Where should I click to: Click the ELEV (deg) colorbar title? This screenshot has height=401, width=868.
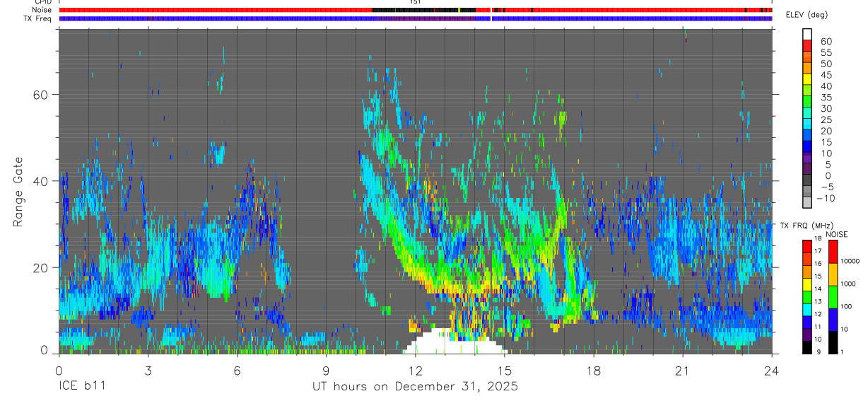pos(807,15)
